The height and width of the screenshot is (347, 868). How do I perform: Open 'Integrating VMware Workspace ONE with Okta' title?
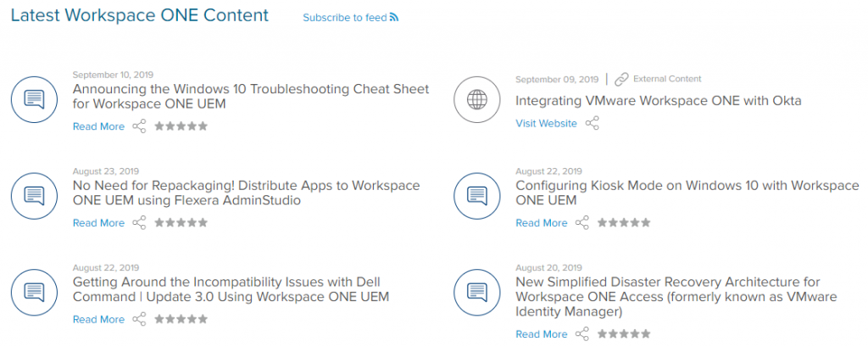click(x=659, y=101)
